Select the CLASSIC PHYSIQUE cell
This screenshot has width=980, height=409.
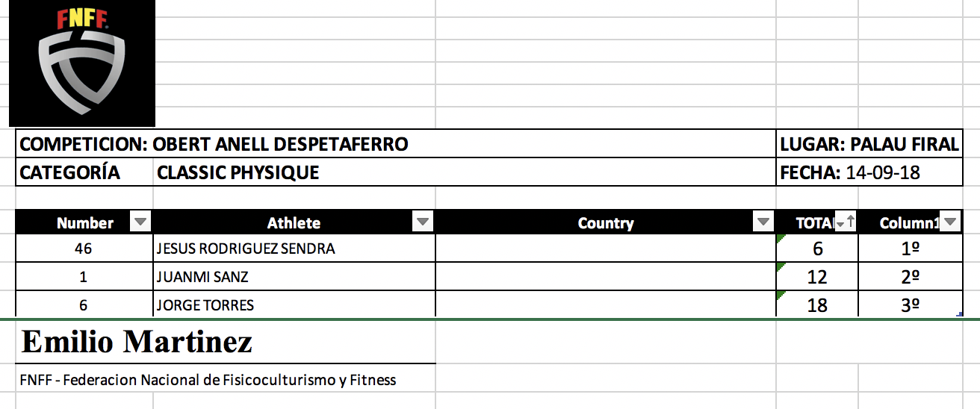pyautogui.click(x=238, y=173)
